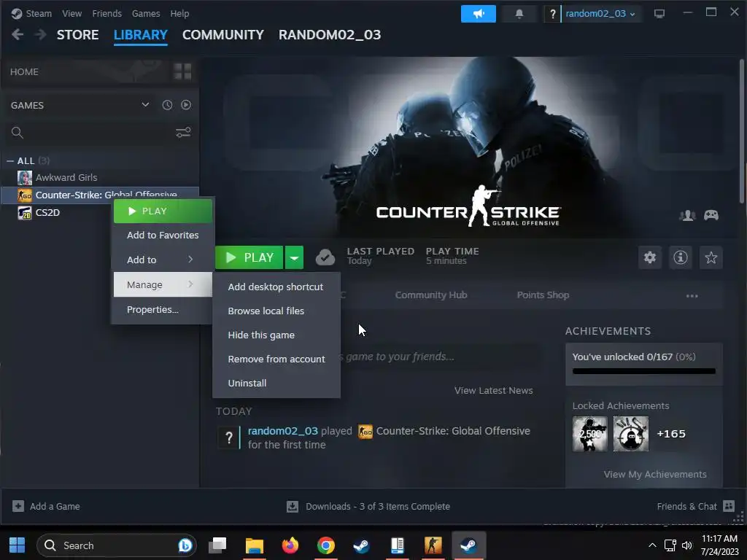Screen dimensions: 747x560
Task: Click the second locked achievement thumbnail
Action: 631,434
